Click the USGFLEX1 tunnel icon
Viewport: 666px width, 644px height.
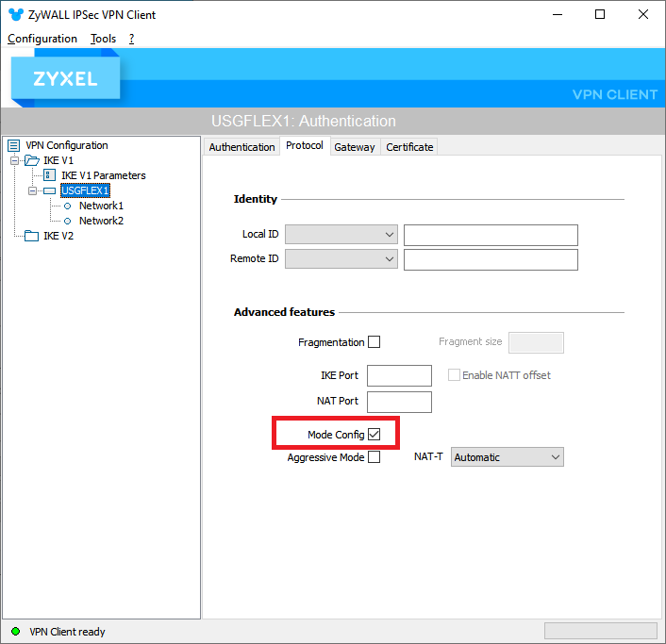pos(49,190)
